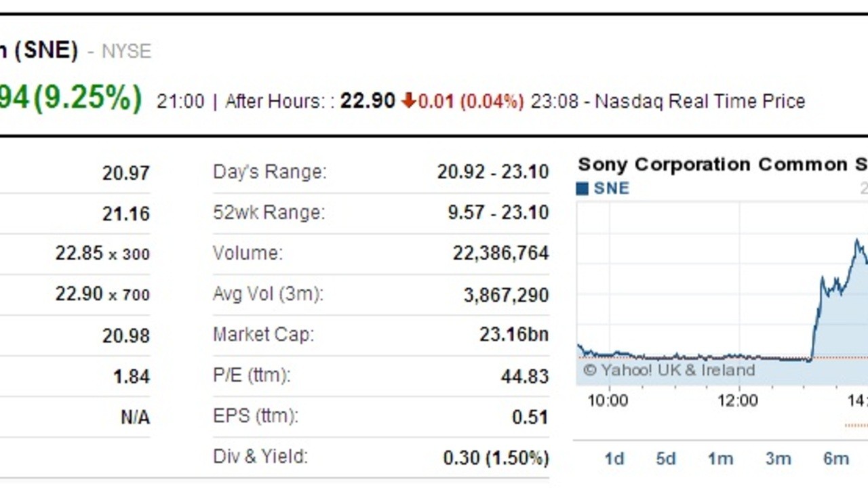Click the red down-arrow after-hours indicator
This screenshot has height=488, width=868.
coord(407,100)
